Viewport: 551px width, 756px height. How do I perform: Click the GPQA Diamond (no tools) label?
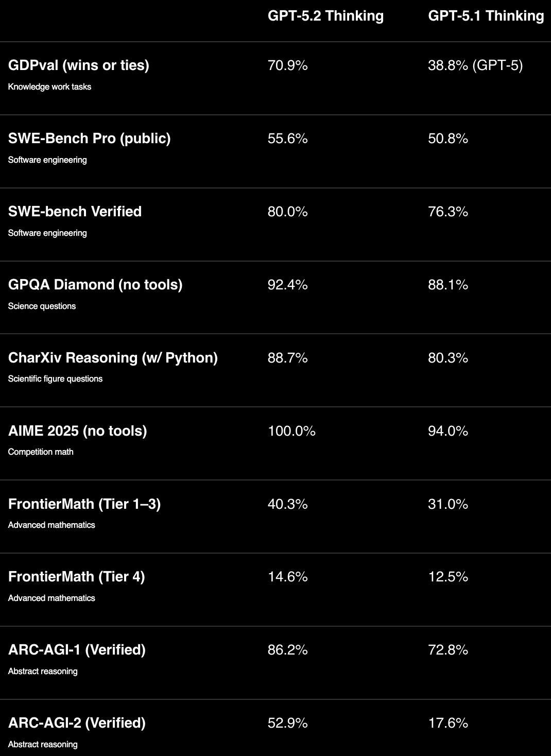click(x=95, y=285)
